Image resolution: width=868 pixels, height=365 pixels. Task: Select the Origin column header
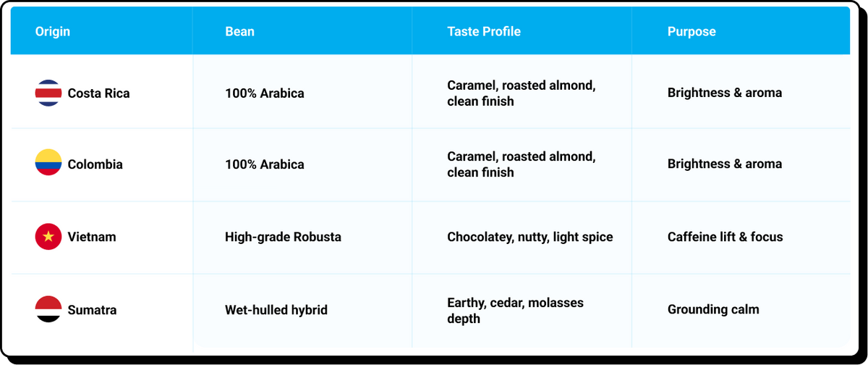53,32
